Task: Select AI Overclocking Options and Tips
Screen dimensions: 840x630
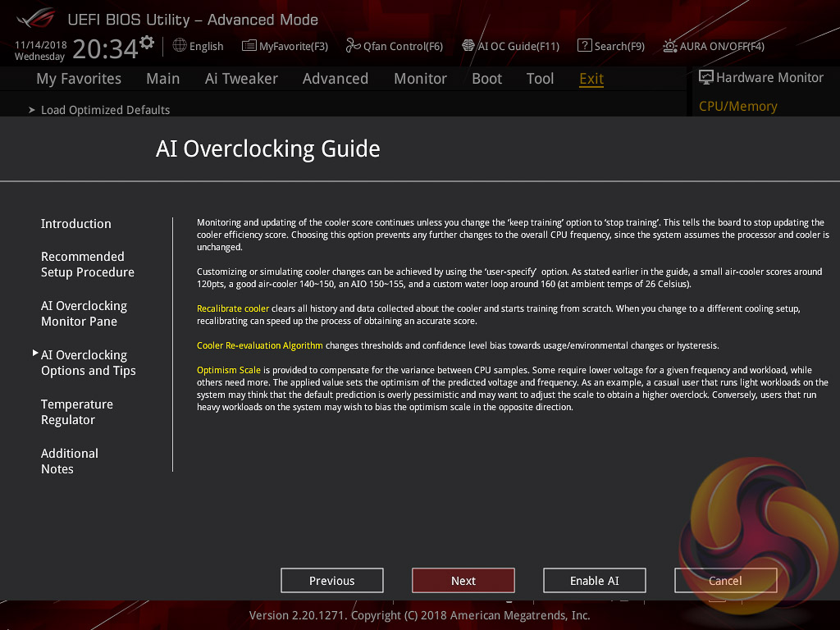Action: click(89, 363)
